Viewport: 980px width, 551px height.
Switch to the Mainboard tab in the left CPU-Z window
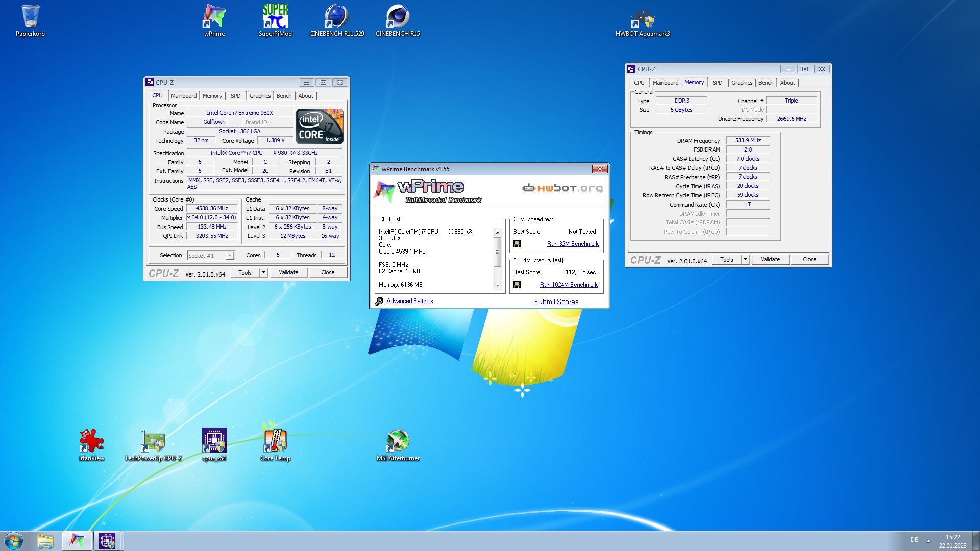pos(184,96)
